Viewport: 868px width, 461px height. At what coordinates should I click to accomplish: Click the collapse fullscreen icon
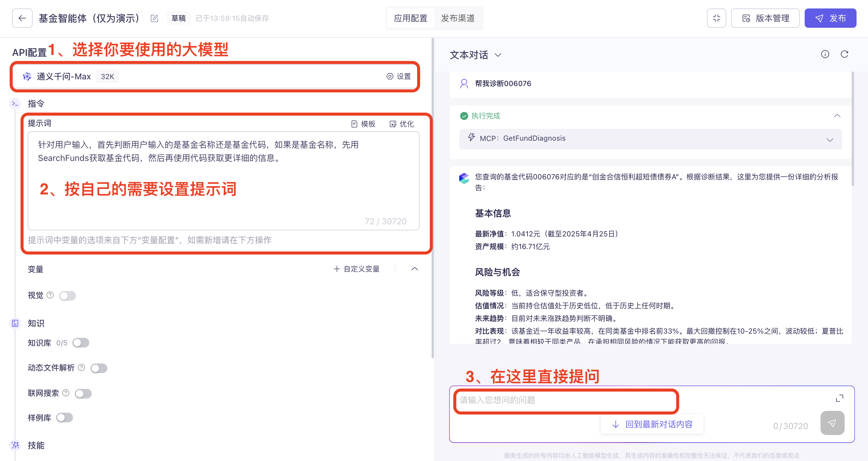click(716, 18)
